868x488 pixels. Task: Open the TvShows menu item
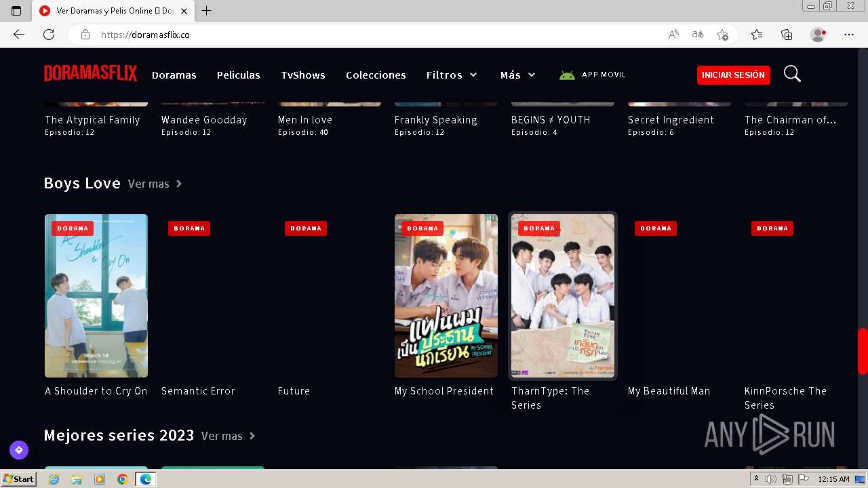303,75
